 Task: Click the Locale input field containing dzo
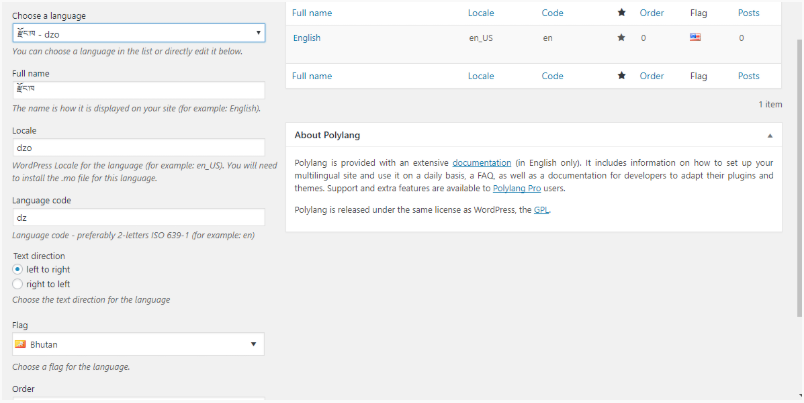pos(138,147)
